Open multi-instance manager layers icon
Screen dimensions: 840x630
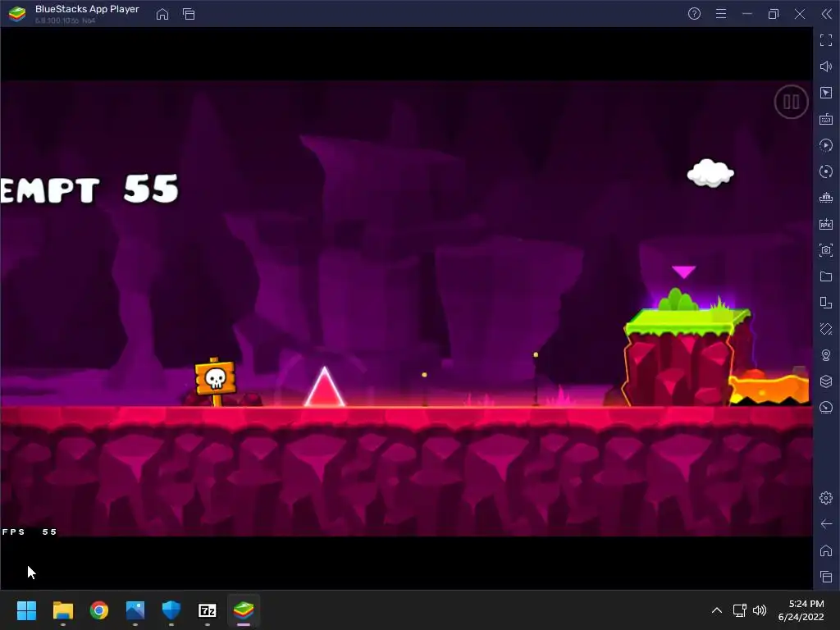(x=826, y=381)
